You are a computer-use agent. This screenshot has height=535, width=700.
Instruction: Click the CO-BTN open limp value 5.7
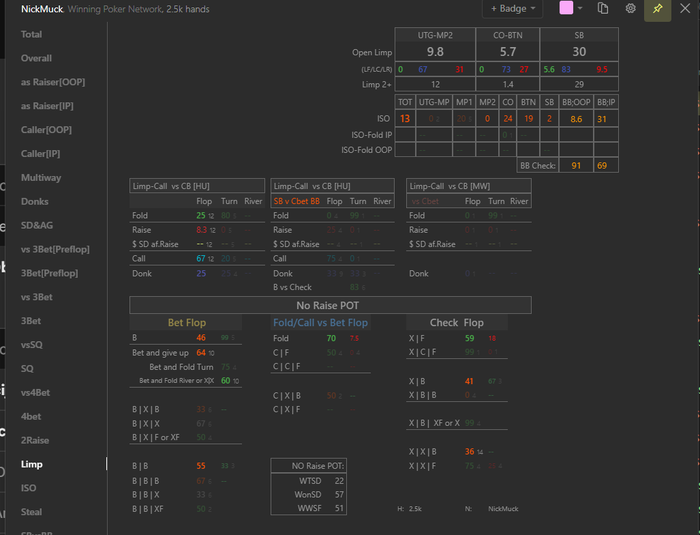(x=508, y=52)
